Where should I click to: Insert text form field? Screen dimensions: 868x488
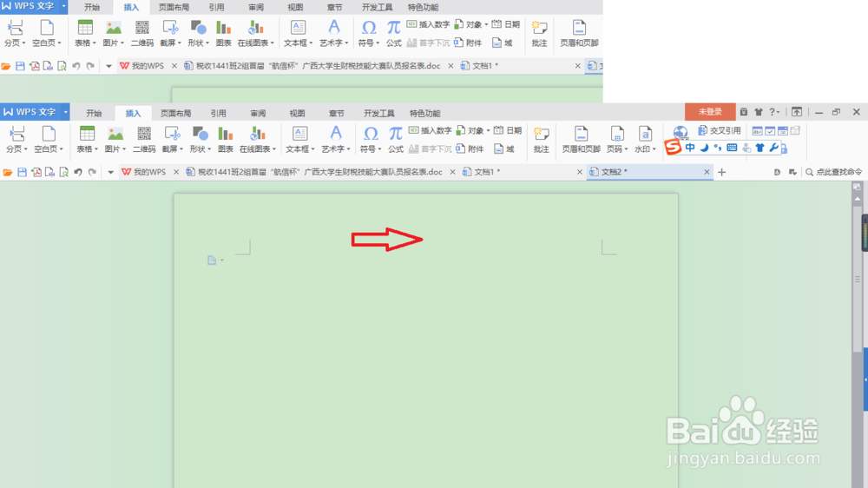(x=757, y=131)
